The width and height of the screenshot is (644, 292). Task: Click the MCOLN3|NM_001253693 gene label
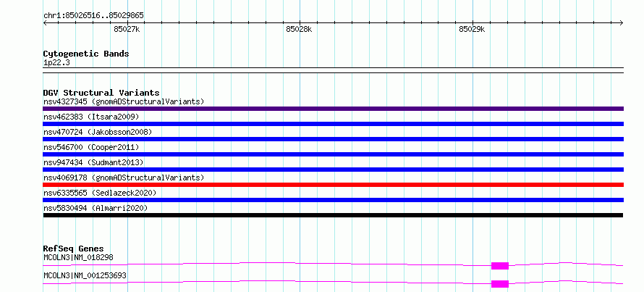[x=85, y=275]
